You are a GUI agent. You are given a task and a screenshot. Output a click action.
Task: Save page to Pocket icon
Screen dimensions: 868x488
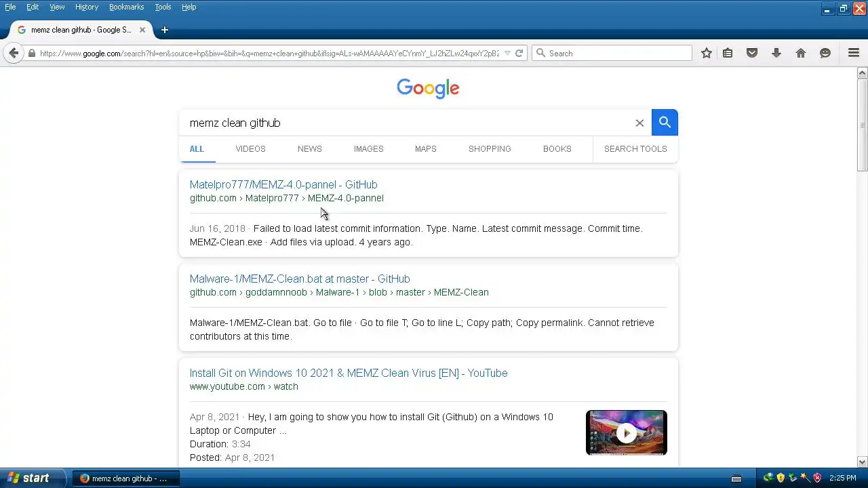tap(752, 53)
